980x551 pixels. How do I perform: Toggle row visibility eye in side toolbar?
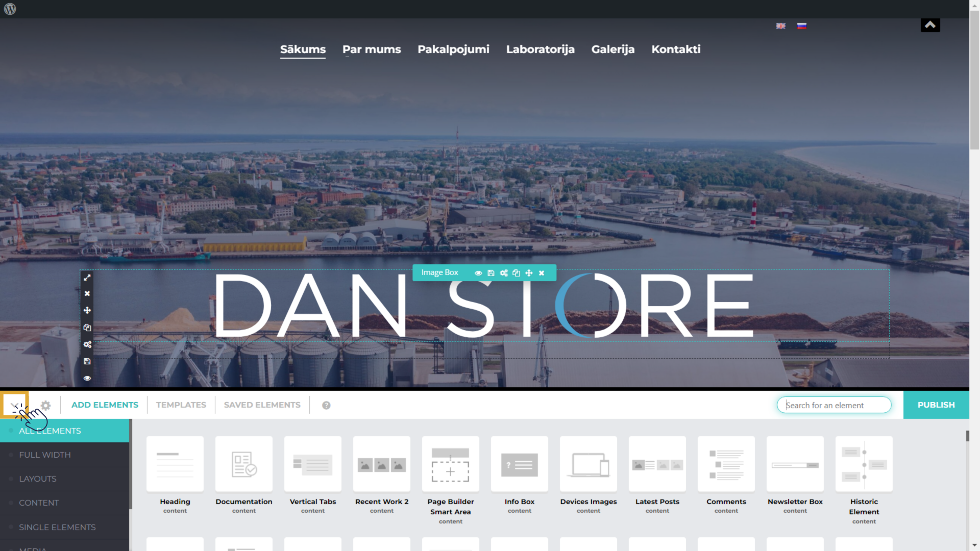pyautogui.click(x=87, y=378)
